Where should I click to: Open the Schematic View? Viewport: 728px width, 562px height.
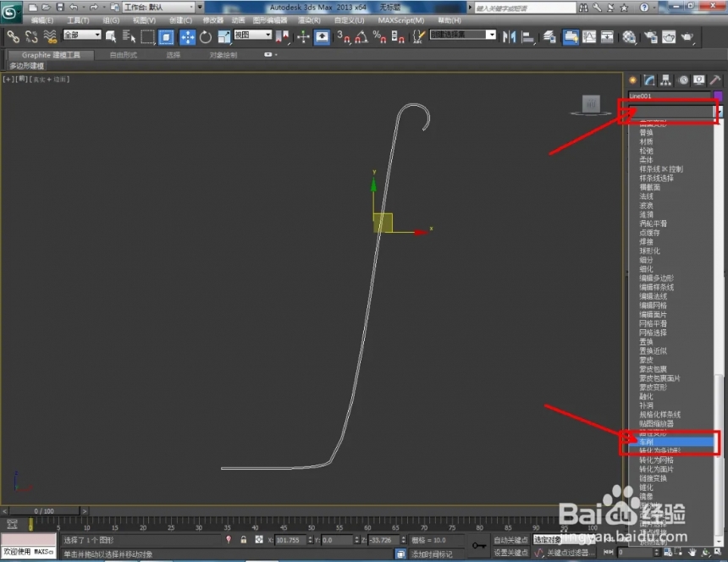coord(607,36)
